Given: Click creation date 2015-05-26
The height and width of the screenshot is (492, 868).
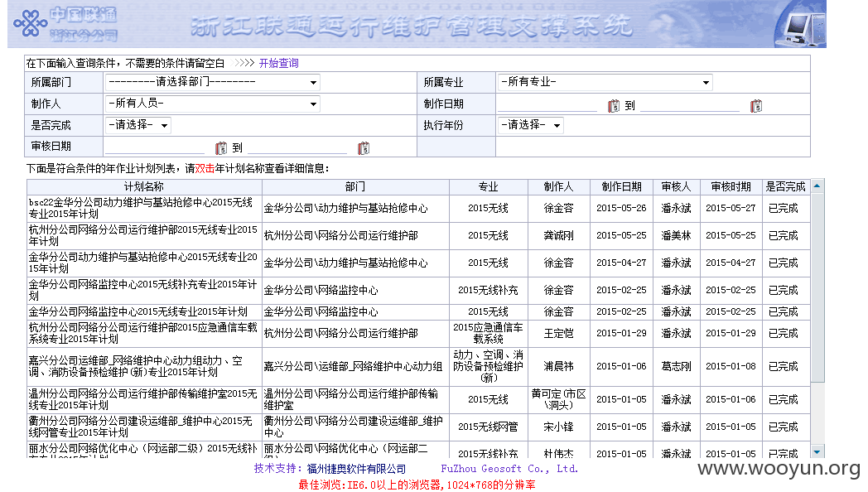Looking at the screenshot, I should [x=622, y=208].
